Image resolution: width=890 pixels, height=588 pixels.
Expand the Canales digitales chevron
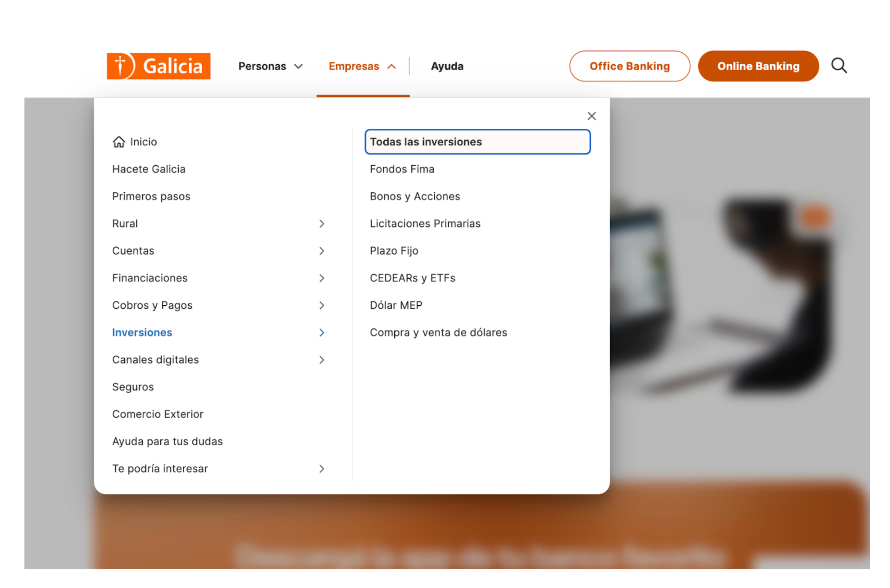click(x=321, y=360)
